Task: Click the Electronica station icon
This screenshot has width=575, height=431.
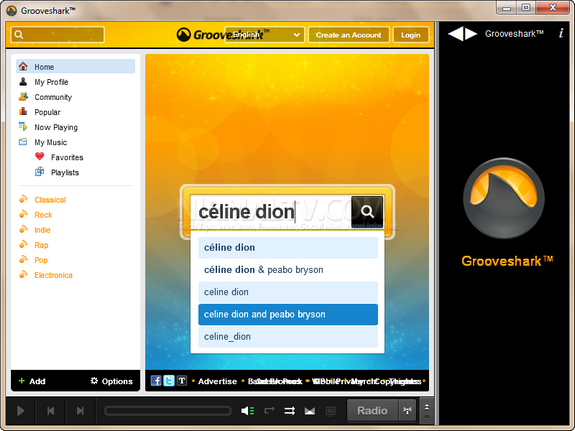Action: [x=23, y=274]
